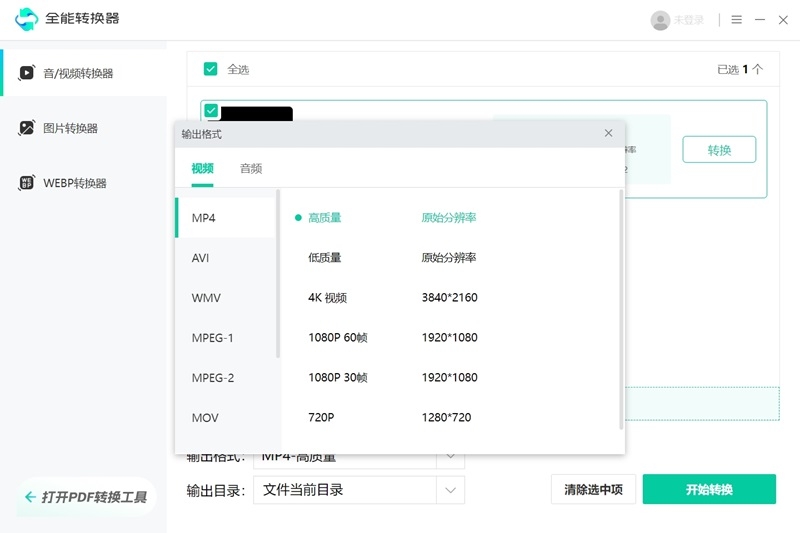Click the 全能转换器 app logo icon
The height and width of the screenshot is (533, 800).
[x=27, y=19]
